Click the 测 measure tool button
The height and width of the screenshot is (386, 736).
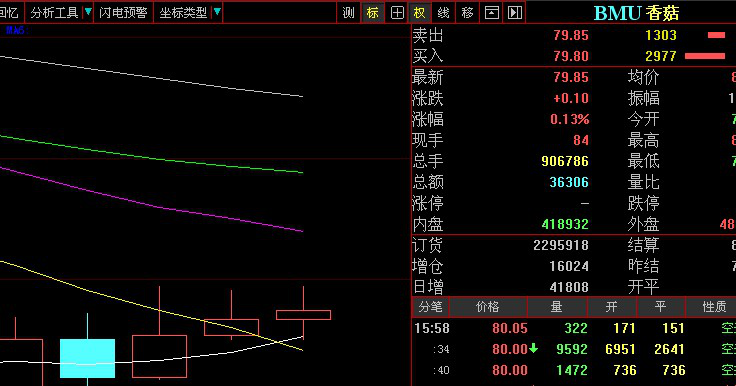point(349,12)
